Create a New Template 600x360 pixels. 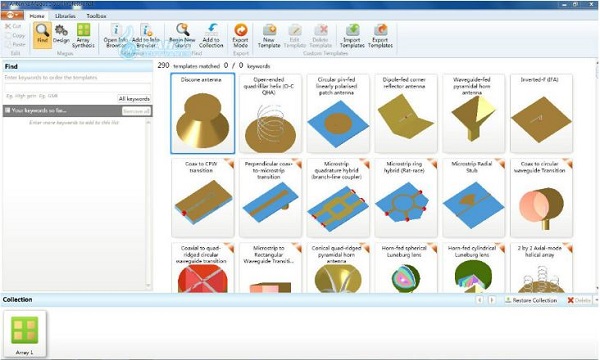tap(269, 35)
